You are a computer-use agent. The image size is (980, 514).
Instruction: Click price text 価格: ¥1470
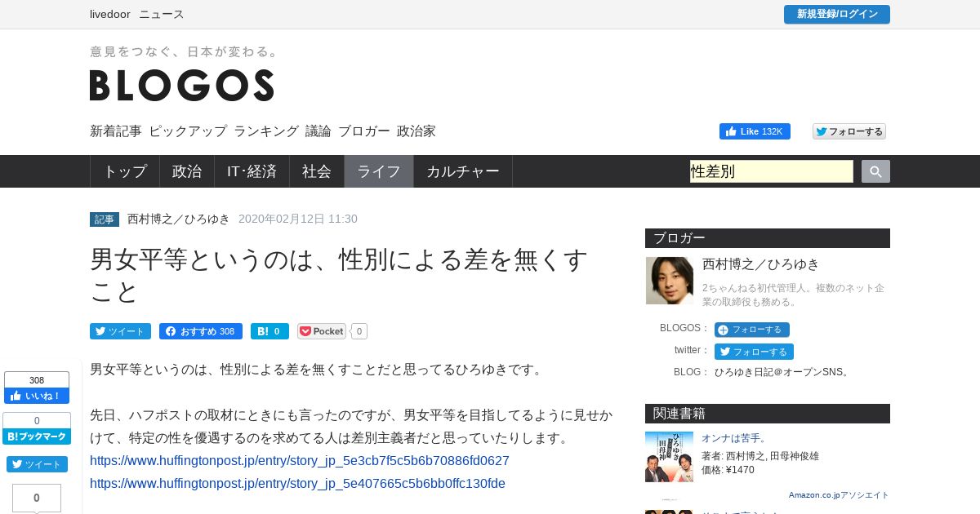click(x=728, y=470)
